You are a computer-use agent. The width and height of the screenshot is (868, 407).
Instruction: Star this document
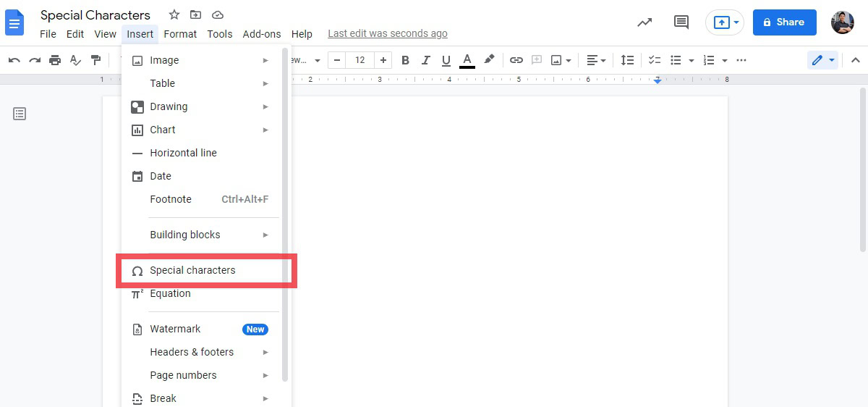coord(174,14)
